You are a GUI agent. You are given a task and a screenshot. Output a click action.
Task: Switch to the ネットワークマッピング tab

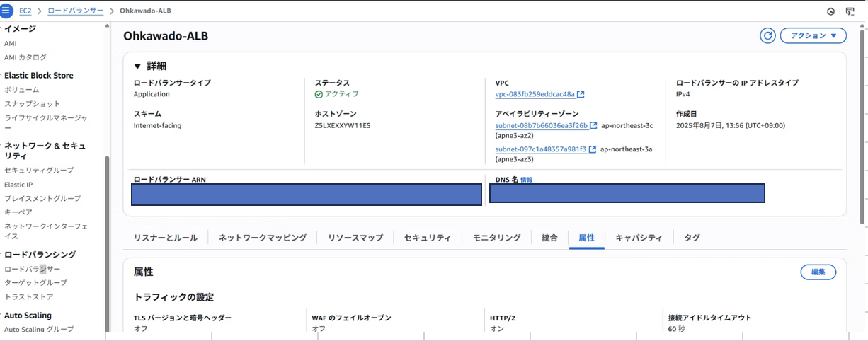click(263, 238)
